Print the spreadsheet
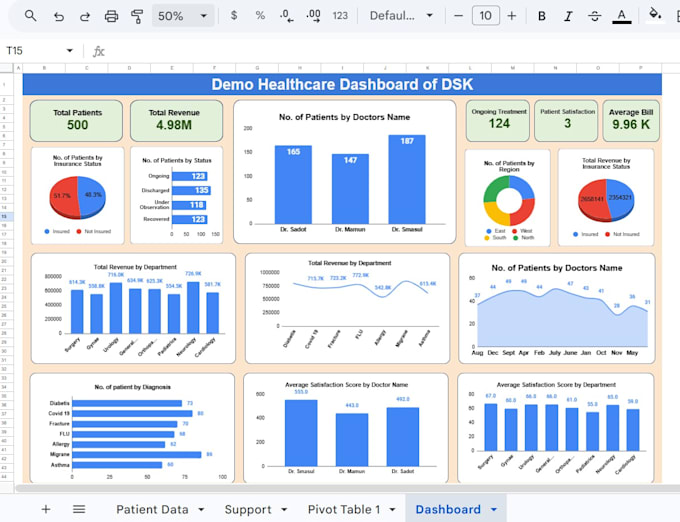The height and width of the screenshot is (522, 680). [111, 16]
